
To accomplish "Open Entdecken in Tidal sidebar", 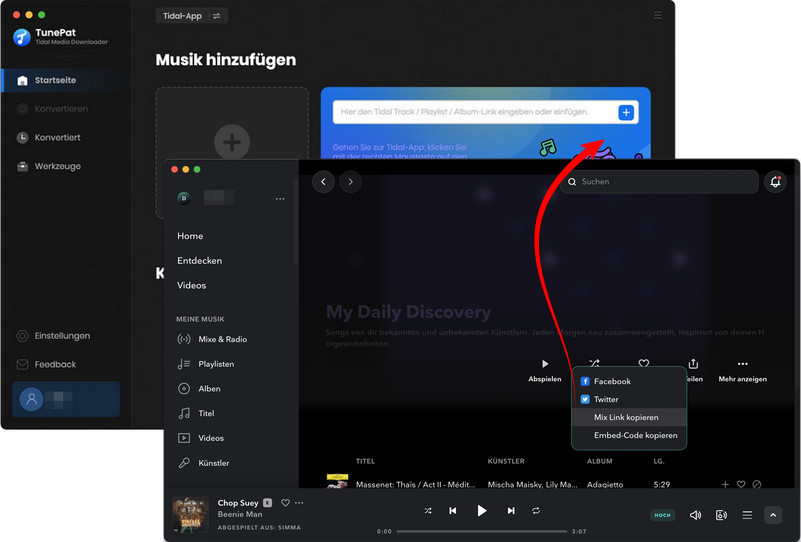I will (199, 261).
